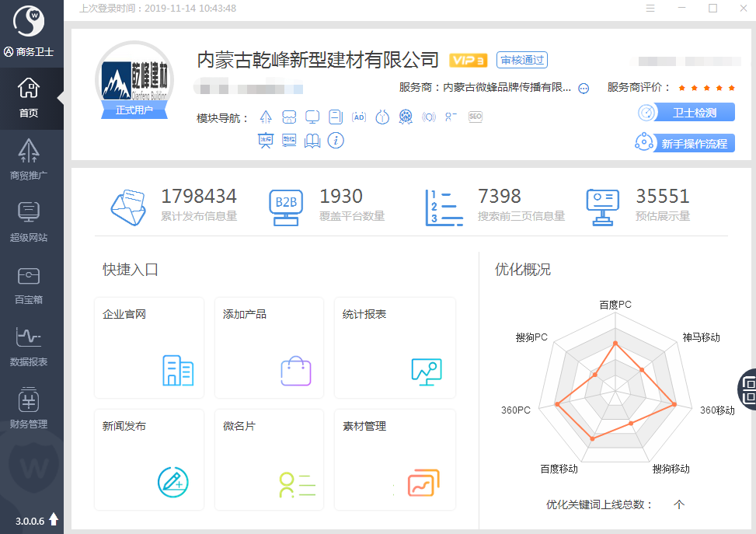This screenshot has width=756, height=534.
Task: Click the 流程 presentation board icon
Action: 266,141
